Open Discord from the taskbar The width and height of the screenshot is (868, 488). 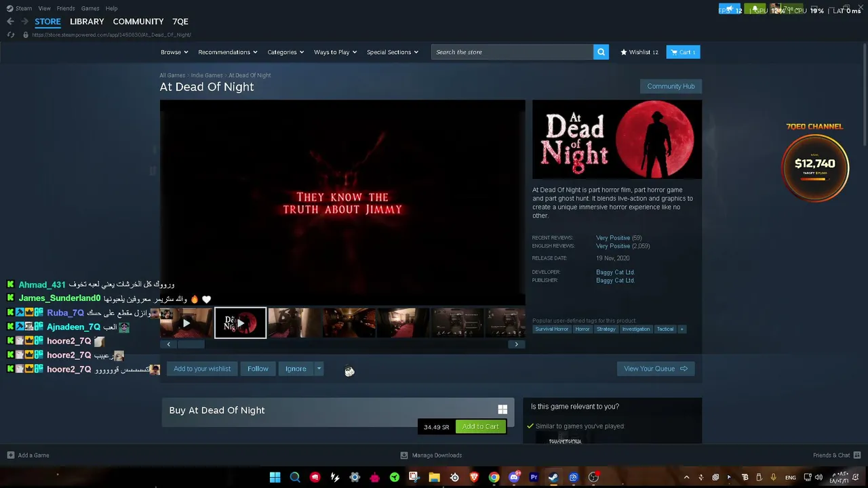coord(514,477)
